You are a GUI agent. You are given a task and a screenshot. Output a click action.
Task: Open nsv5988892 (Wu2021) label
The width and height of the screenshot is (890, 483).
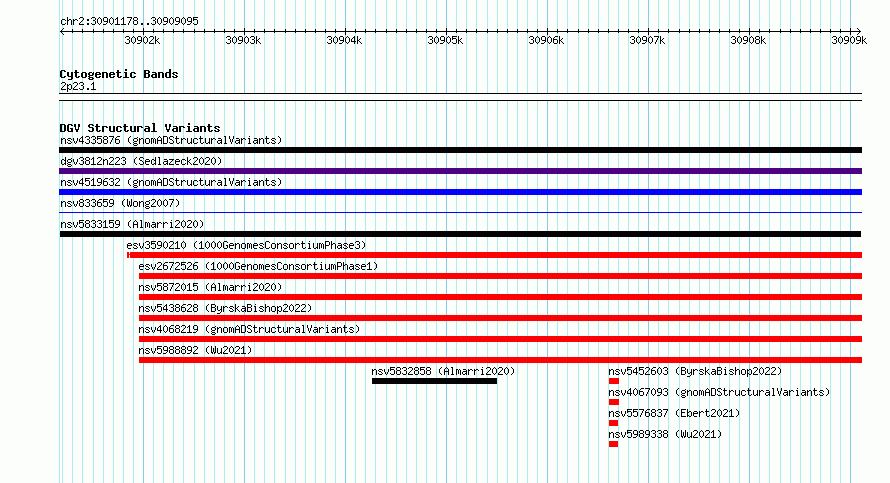(x=195, y=350)
